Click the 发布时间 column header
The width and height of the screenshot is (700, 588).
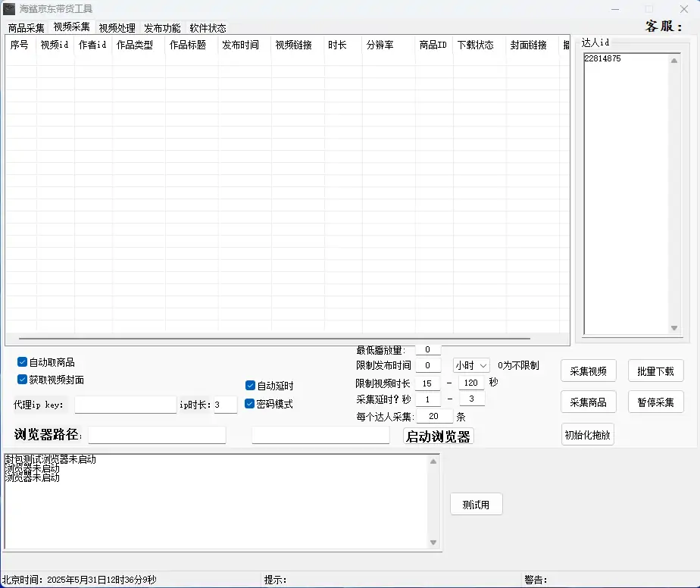[x=244, y=45]
